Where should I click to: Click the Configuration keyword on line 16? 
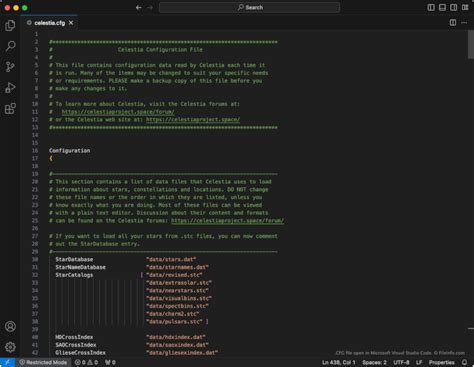pos(69,150)
